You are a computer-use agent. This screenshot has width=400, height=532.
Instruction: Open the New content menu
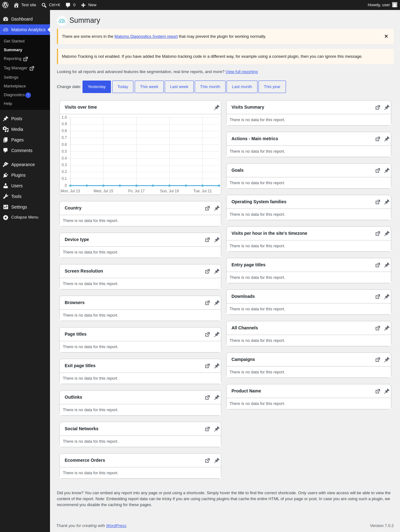(x=89, y=5)
